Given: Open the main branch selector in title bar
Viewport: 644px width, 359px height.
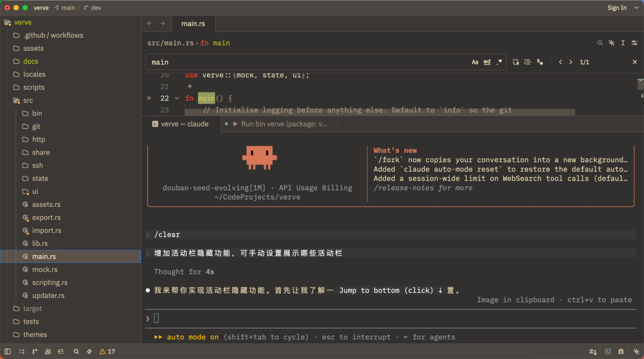Looking at the screenshot, I should click(x=65, y=8).
